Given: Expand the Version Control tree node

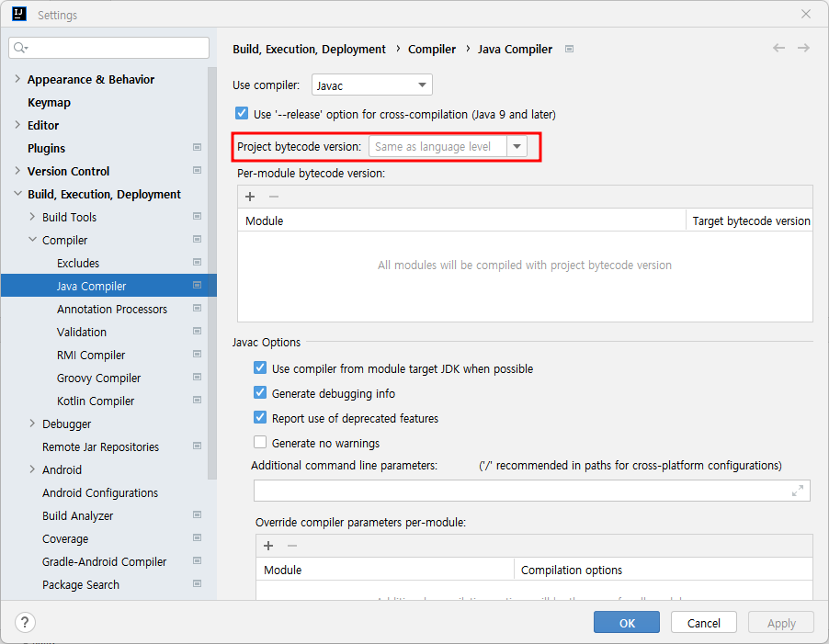Looking at the screenshot, I should click(17, 171).
